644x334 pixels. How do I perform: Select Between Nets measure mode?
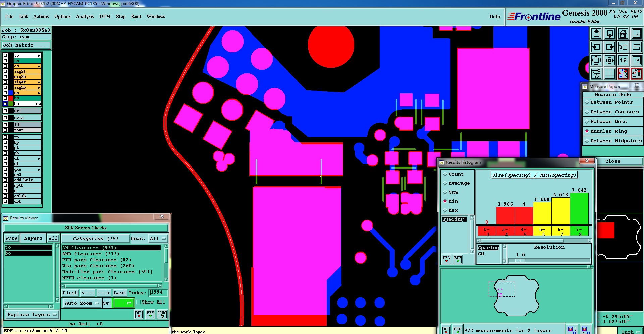tap(613, 122)
